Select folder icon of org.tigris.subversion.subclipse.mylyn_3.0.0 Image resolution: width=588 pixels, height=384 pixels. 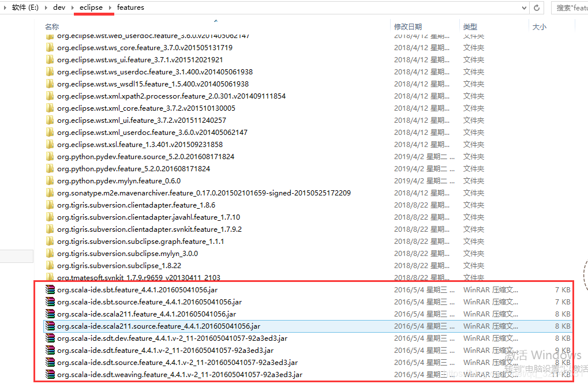(x=50, y=253)
